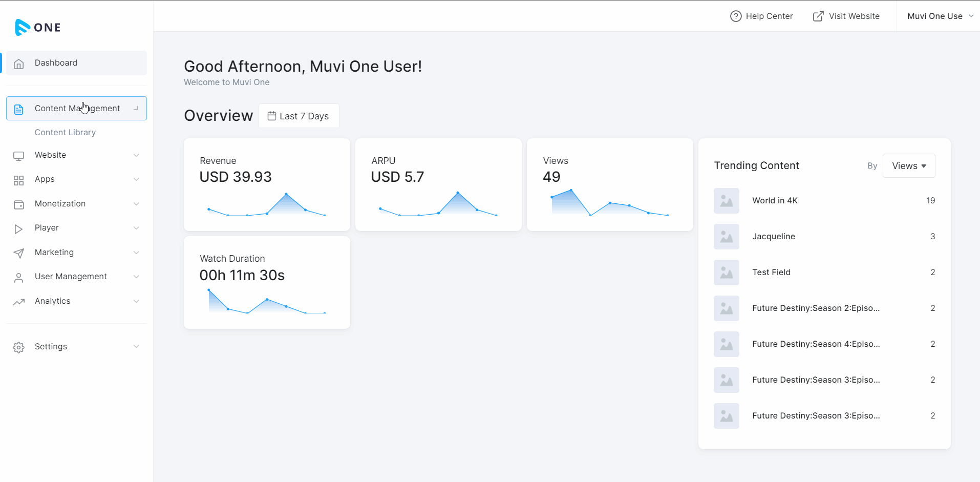Click the Marketing paper plane icon
The image size is (980, 482).
19,253
